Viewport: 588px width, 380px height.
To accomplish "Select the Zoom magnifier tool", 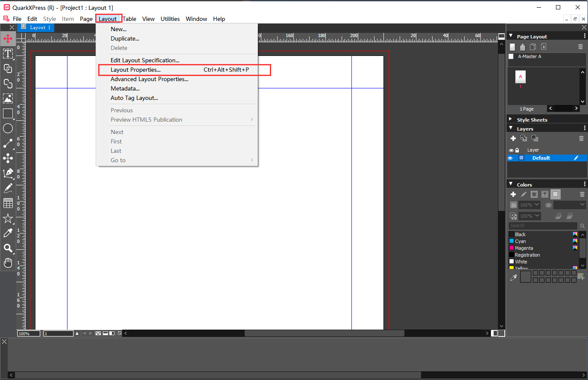I will coord(8,248).
